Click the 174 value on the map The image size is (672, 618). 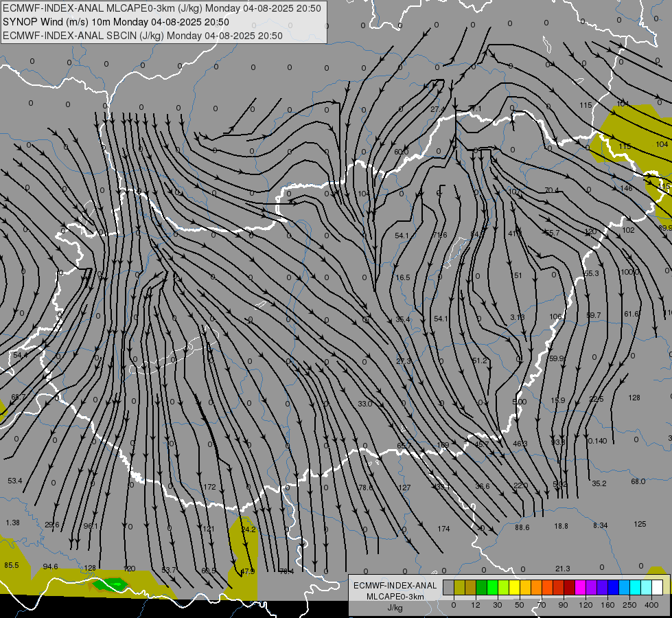click(x=443, y=529)
